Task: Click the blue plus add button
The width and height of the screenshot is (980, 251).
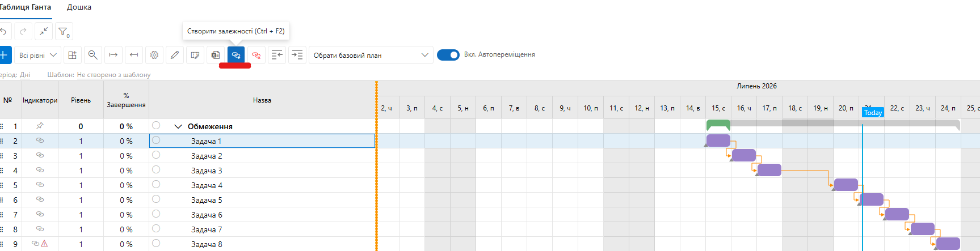Action: click(4, 55)
